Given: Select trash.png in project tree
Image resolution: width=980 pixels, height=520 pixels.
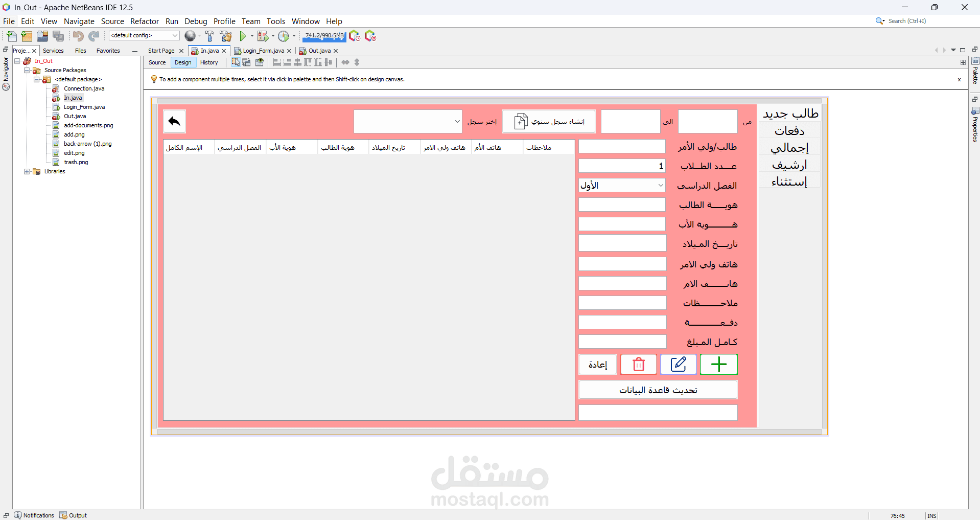Looking at the screenshot, I should pos(76,162).
